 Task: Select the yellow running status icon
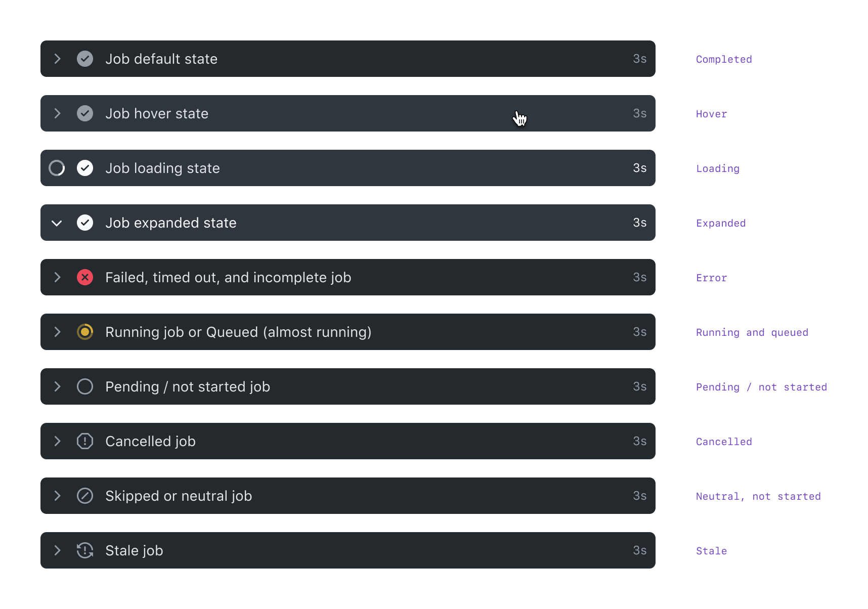[85, 332]
